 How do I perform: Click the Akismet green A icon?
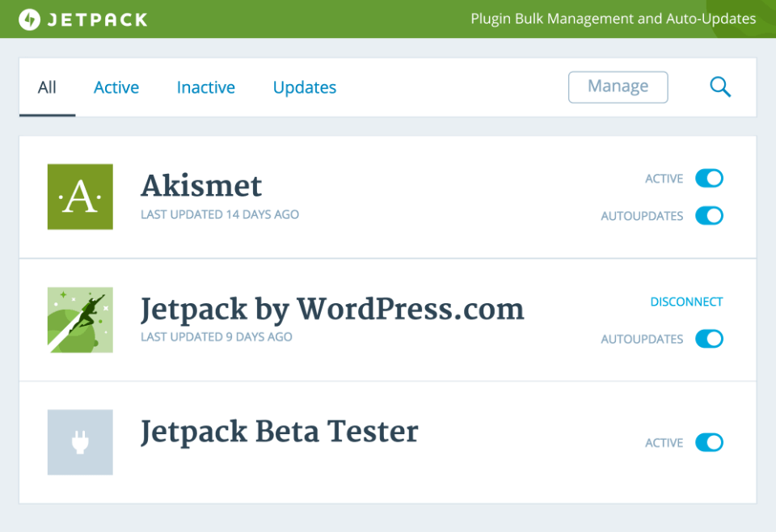pos(80,196)
